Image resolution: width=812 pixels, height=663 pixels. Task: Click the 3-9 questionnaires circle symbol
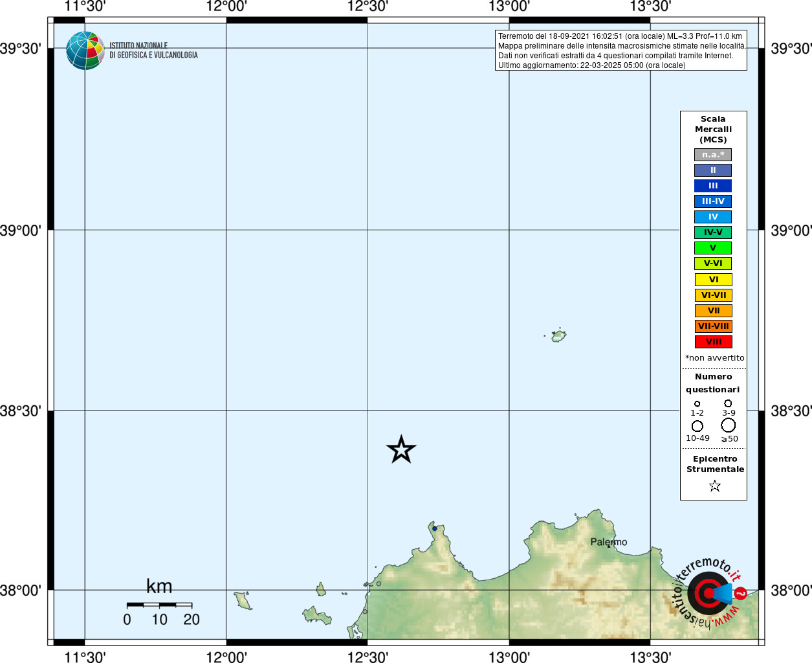click(x=728, y=403)
